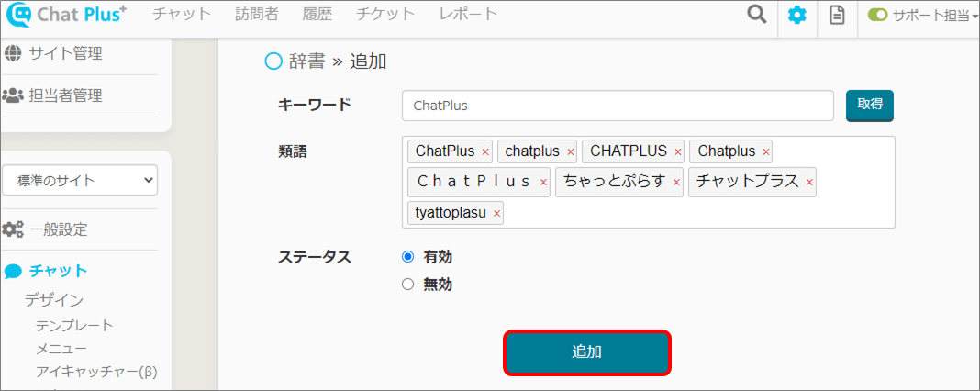Expand the サポート担当 account dropdown arrow

point(975,17)
